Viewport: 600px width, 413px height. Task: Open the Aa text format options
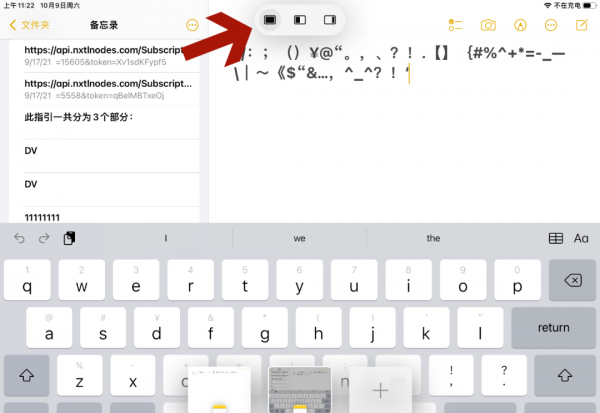click(x=581, y=238)
